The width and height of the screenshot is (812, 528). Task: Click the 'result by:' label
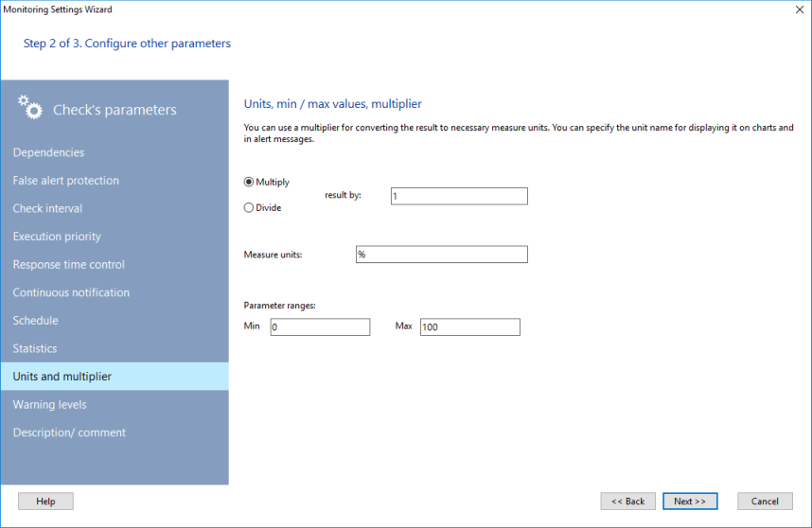(x=343, y=195)
